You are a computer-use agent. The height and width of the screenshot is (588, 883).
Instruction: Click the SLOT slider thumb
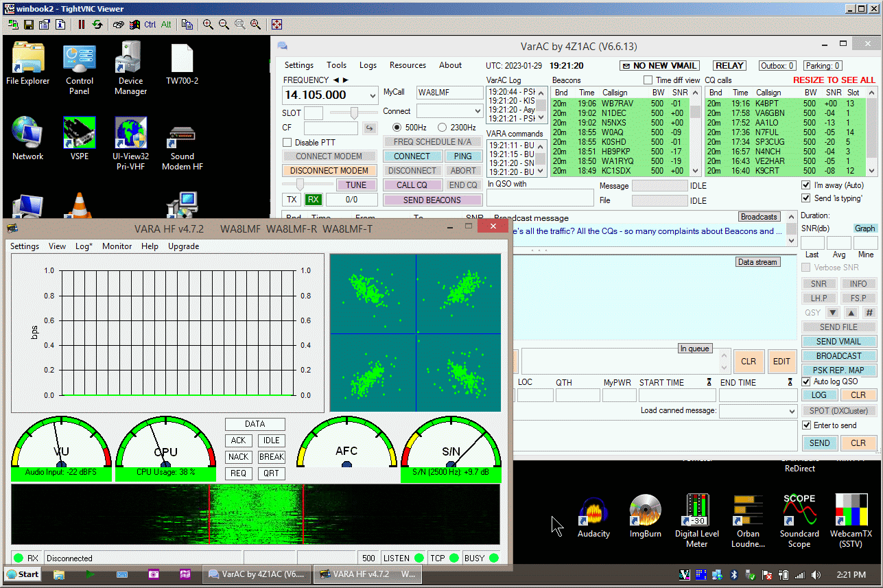pyautogui.click(x=354, y=113)
